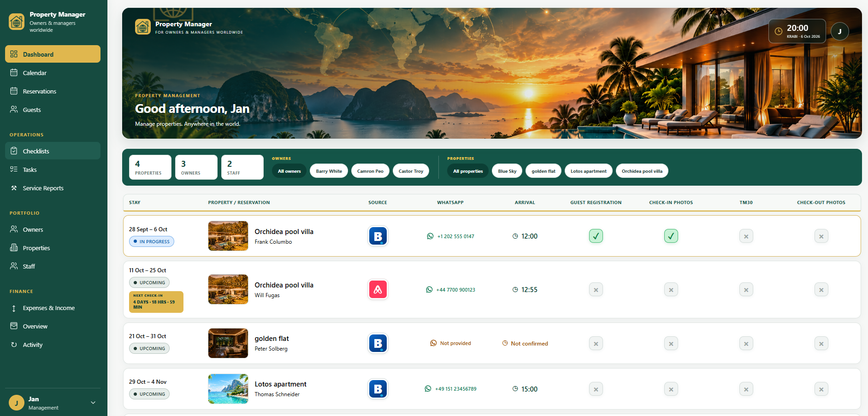Filter by the golden flat property chip
868x416 pixels.
pyautogui.click(x=543, y=171)
